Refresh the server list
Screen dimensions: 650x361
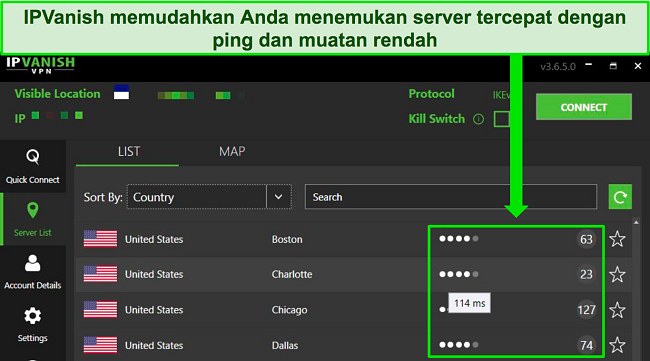[x=620, y=197]
